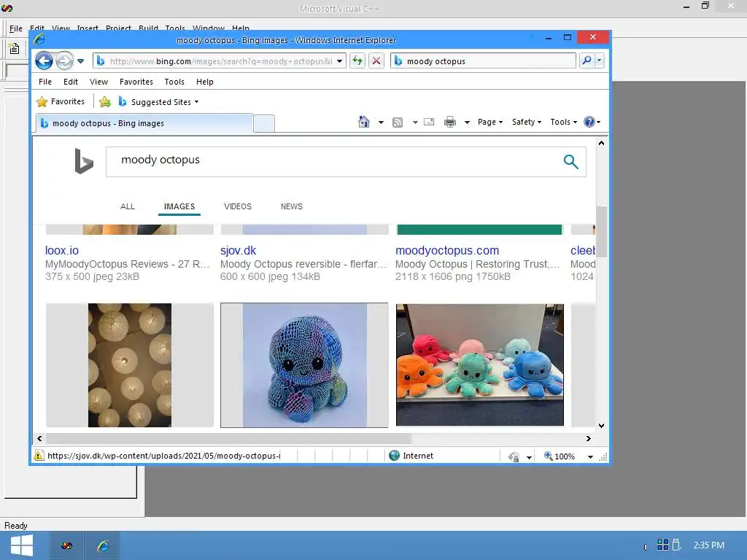747x560 pixels.
Task: Open the sjov.dk link
Action: coord(239,251)
